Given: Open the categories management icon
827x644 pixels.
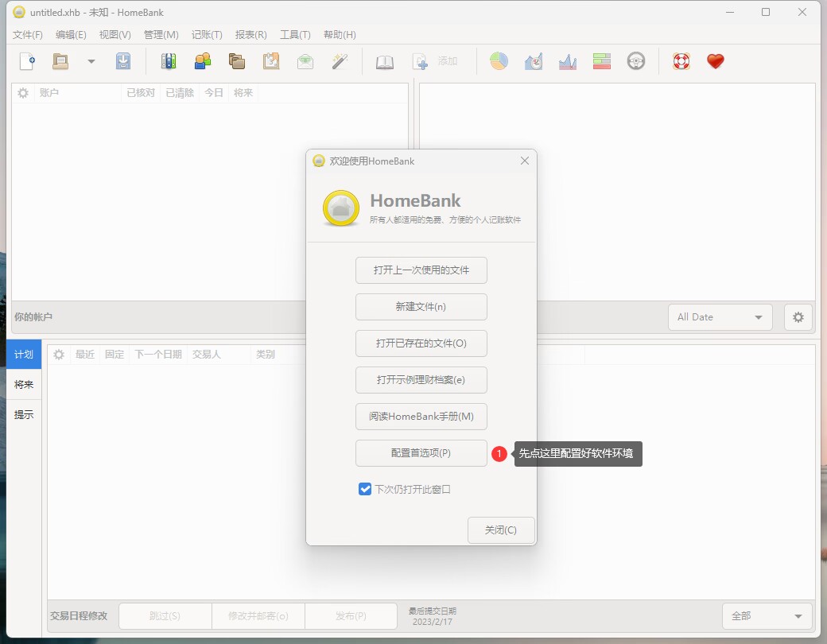Looking at the screenshot, I should click(237, 61).
